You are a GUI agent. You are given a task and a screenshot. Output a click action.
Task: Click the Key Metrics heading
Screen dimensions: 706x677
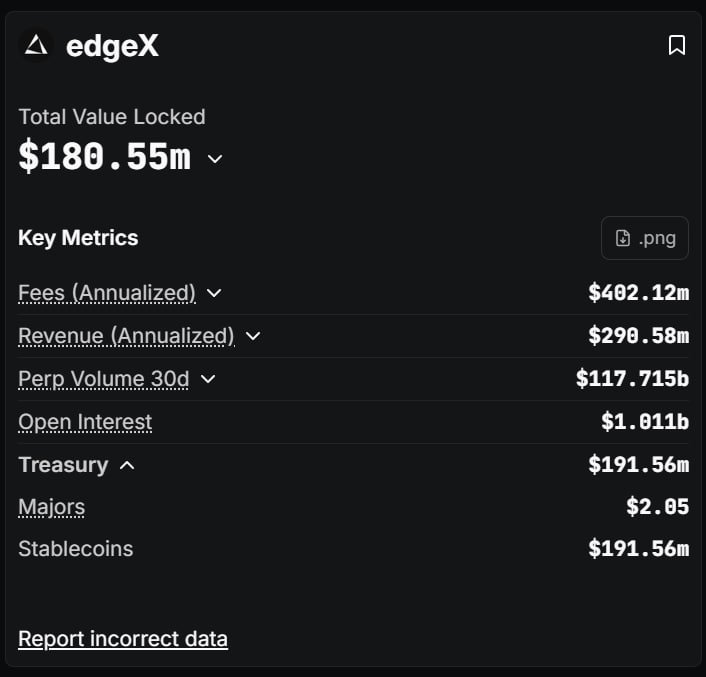click(x=78, y=238)
